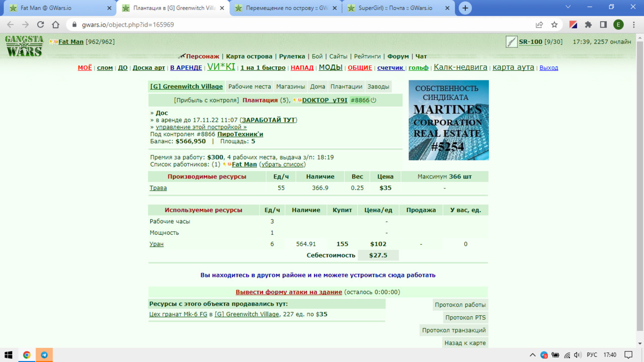The width and height of the screenshot is (644, 362).
Task: Click Chrome icon in taskbar
Action: pyautogui.click(x=27, y=355)
